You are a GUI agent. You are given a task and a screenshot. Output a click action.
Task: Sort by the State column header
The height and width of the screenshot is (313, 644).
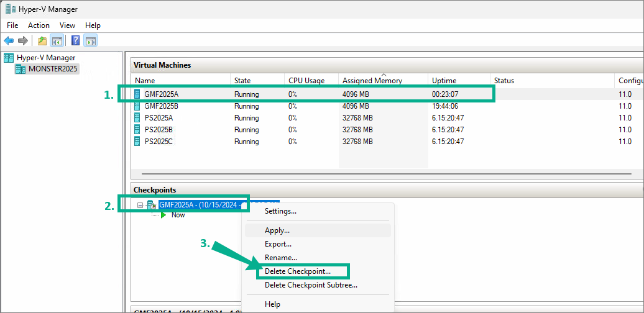(x=257, y=81)
